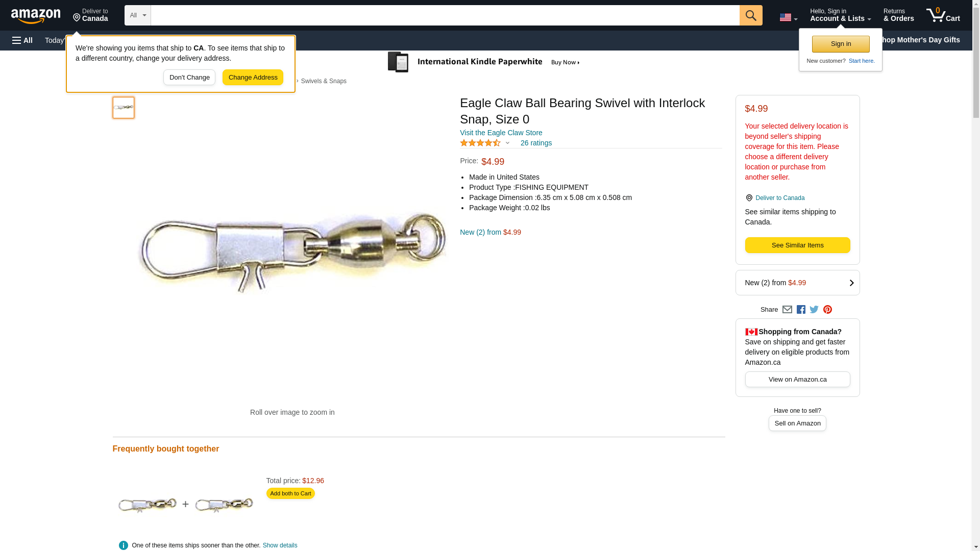This screenshot has height=551, width=980.
Task: Share product on Twitter
Action: [814, 310]
